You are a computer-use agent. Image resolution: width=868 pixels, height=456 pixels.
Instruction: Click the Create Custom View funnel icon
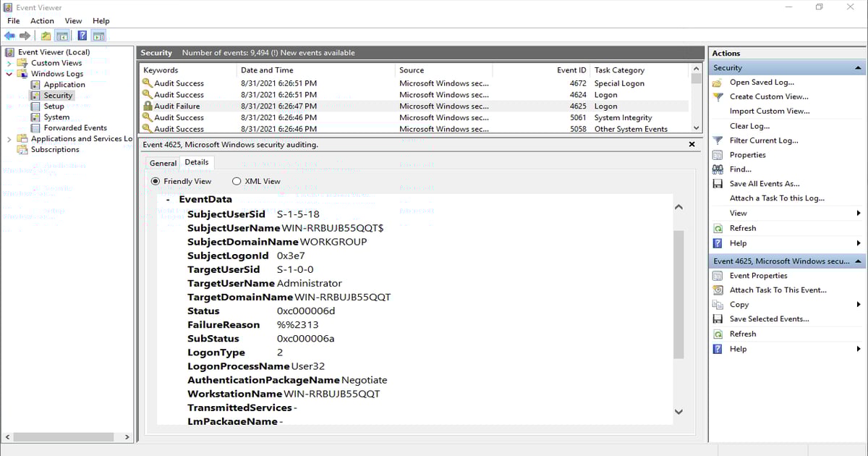tap(718, 96)
